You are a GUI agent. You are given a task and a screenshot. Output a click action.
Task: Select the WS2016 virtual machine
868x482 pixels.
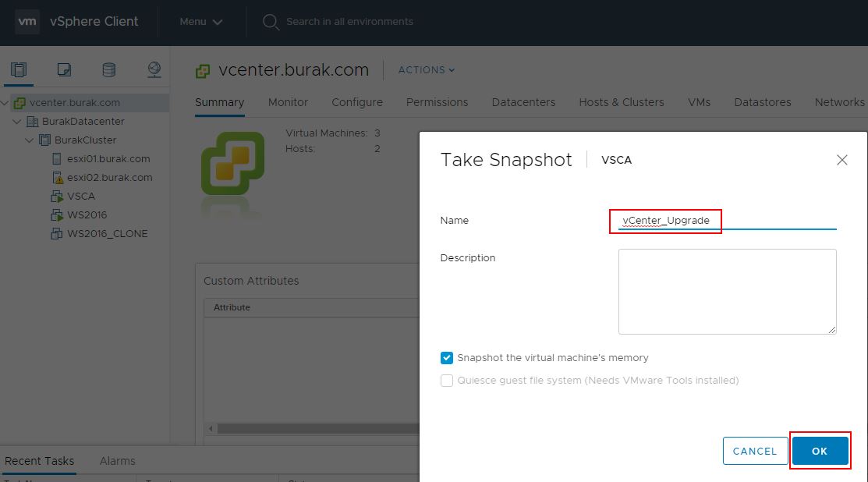[x=87, y=215]
